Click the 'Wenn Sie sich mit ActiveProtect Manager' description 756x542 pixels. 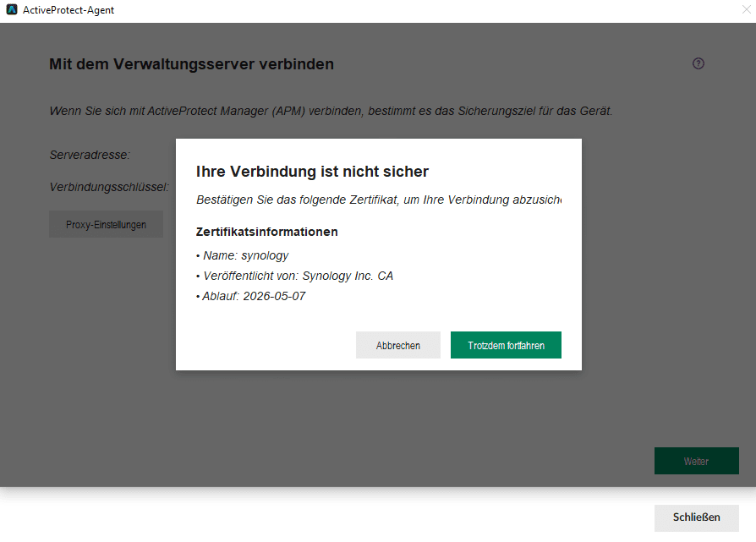coord(331,111)
